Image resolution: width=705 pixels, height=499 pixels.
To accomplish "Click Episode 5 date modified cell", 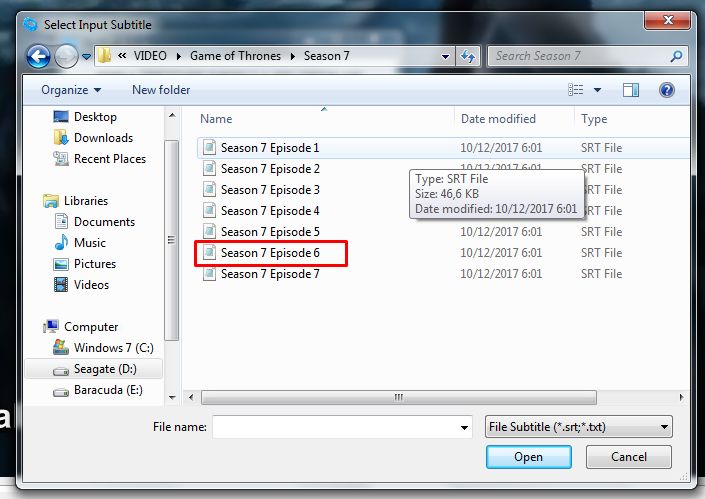I will tap(501, 232).
